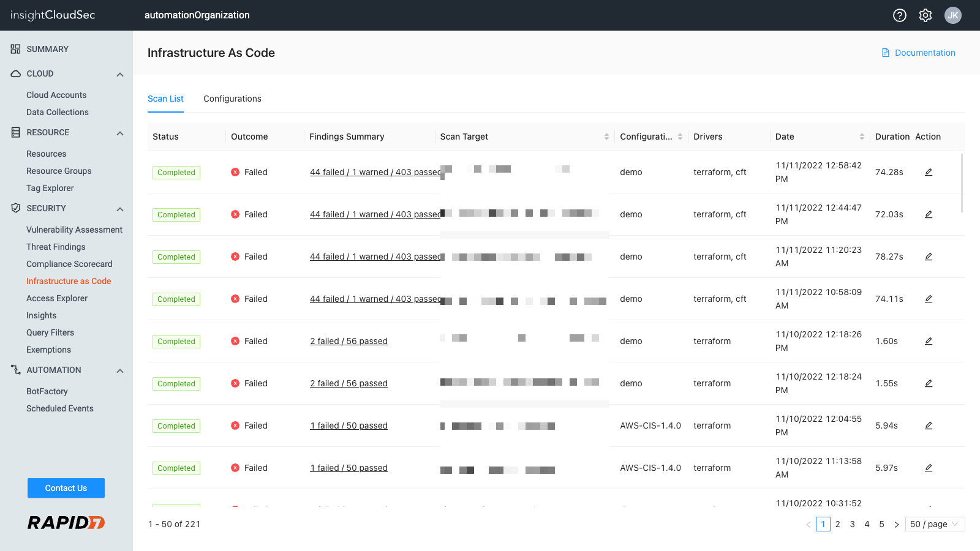
Task: Collapse the Resource section chevron
Action: (x=120, y=133)
